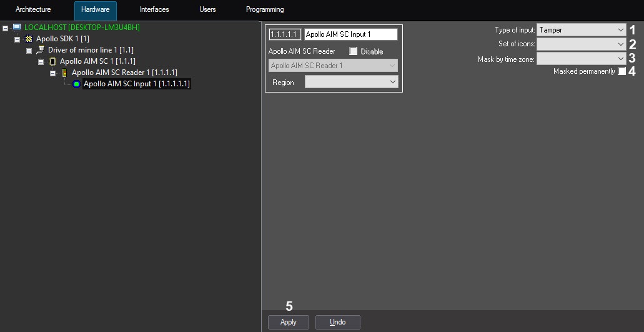Click the Mask by time zone label
The height and width of the screenshot is (332, 644).
click(x=507, y=59)
